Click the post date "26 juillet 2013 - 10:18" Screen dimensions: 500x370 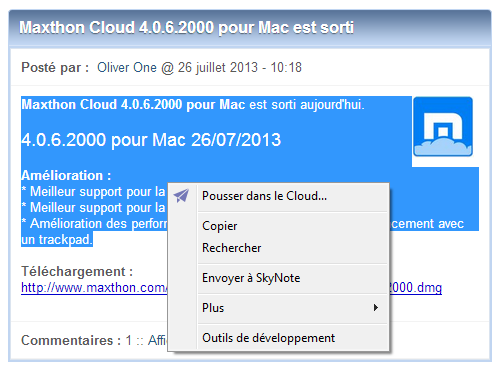[x=240, y=68]
